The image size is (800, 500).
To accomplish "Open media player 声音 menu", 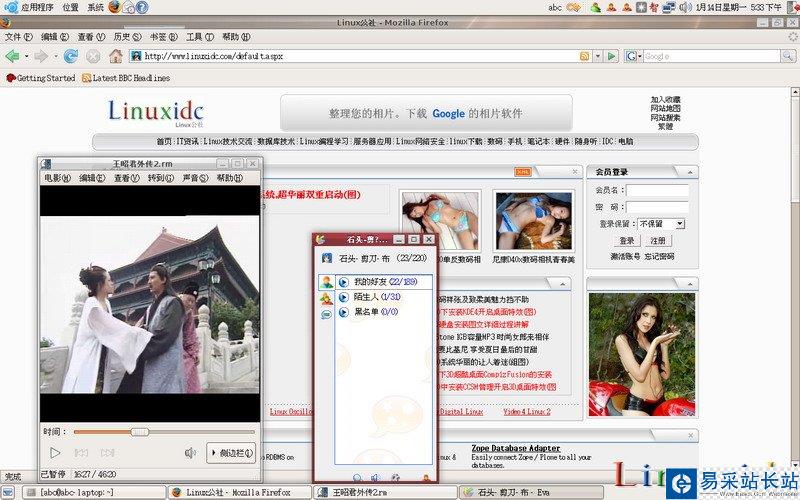I will coord(195,178).
